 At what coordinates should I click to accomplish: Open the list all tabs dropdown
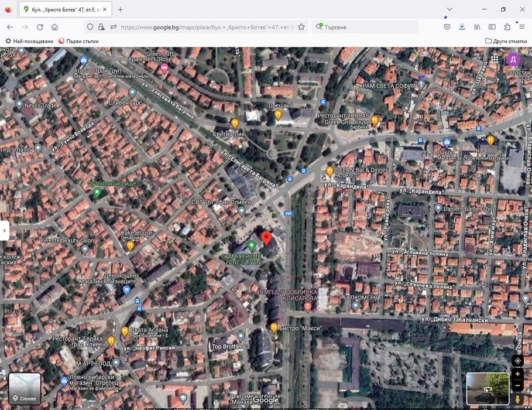click(x=449, y=9)
